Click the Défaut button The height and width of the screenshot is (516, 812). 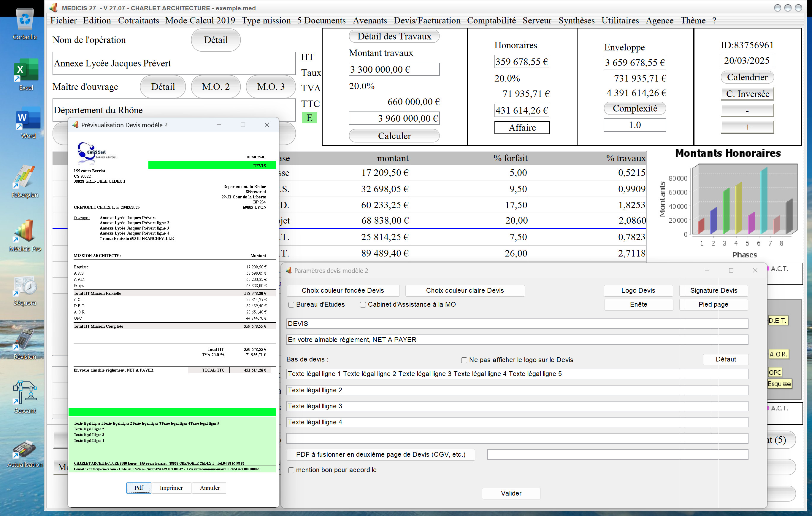[x=726, y=359]
